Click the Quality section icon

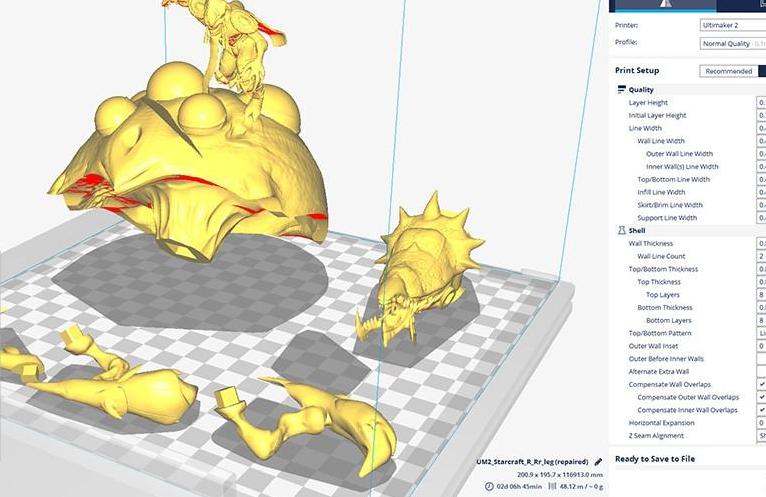pyautogui.click(x=621, y=89)
